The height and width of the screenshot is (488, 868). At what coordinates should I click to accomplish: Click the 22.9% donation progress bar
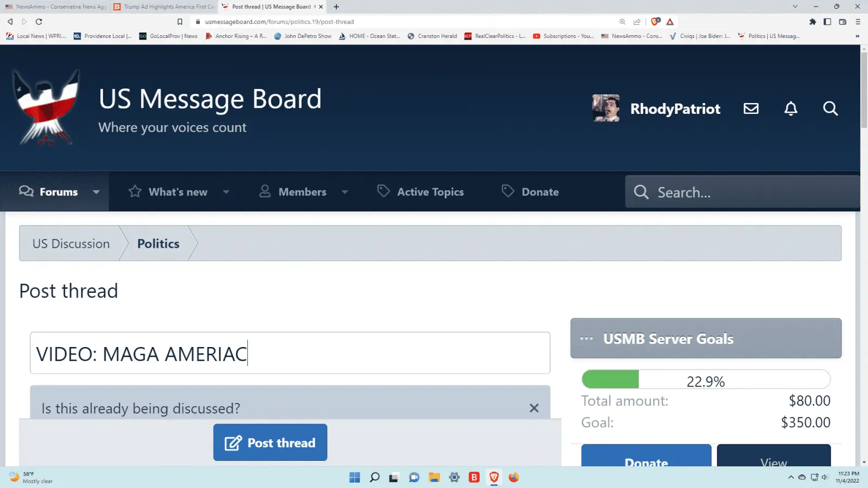[x=706, y=380]
